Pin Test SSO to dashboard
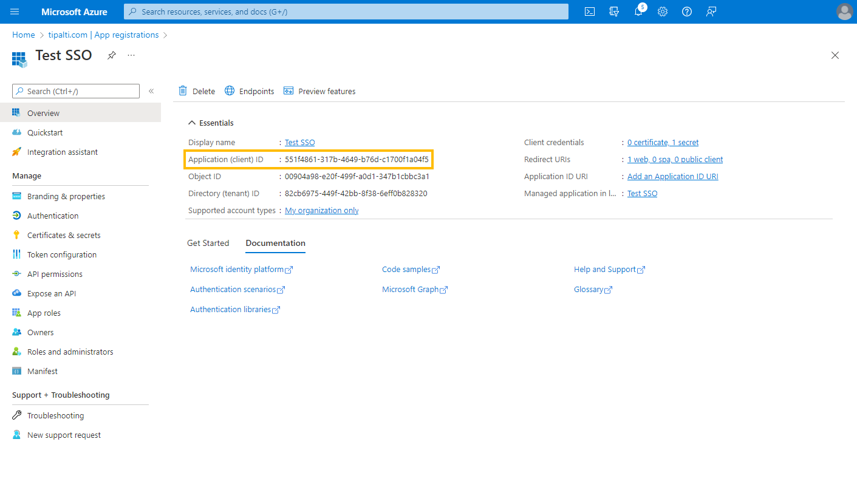This screenshot has height=504, width=857. tap(111, 55)
